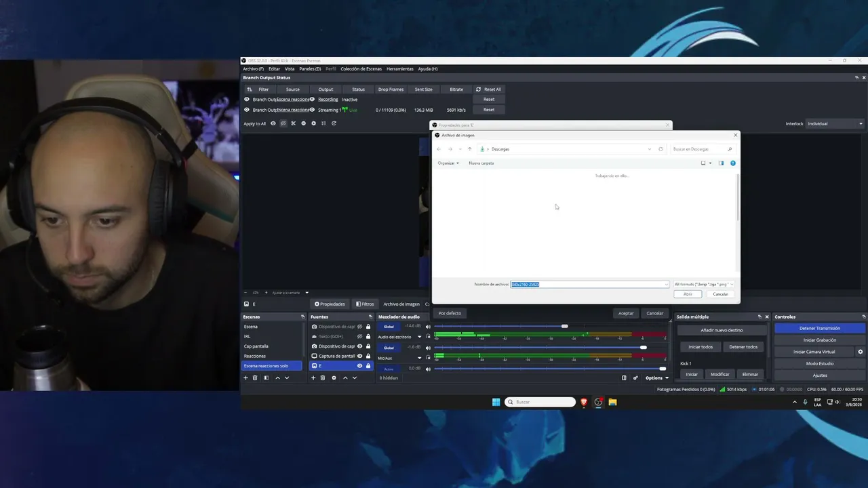868x488 pixels.
Task: Move scene down in Escenas toolbar
Action: [287, 378]
